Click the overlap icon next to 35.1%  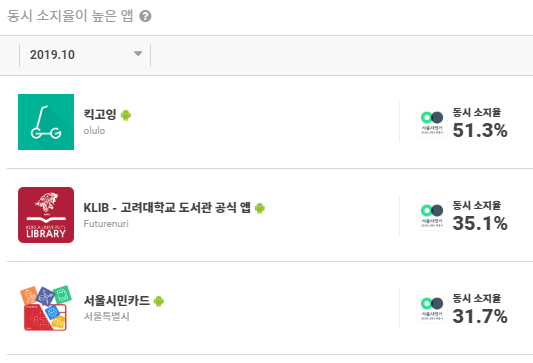(432, 215)
